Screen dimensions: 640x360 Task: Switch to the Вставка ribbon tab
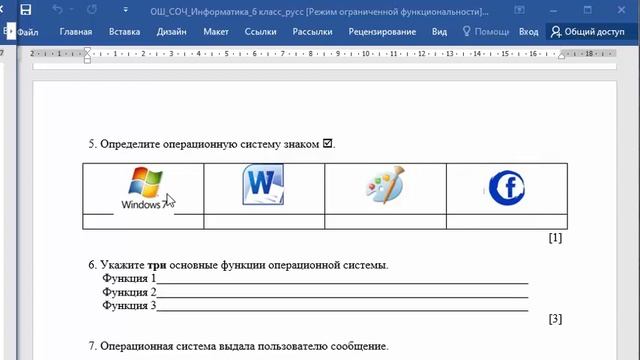[x=124, y=32]
